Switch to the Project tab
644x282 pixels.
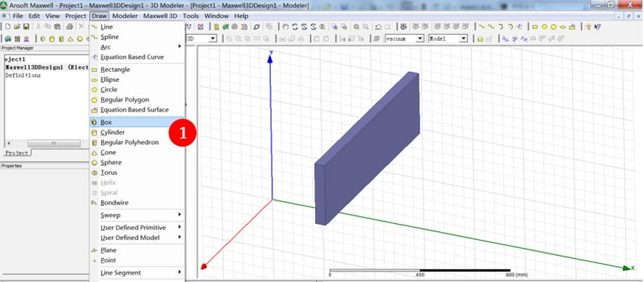point(17,153)
